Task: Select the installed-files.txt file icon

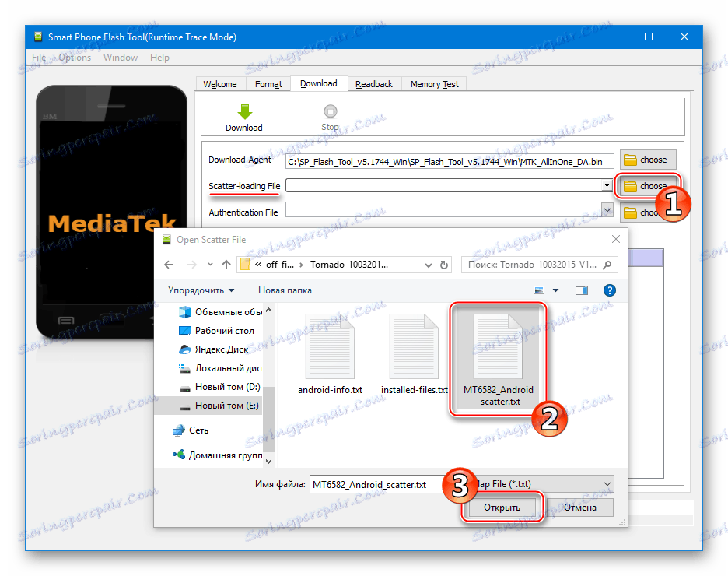Action: [x=414, y=346]
